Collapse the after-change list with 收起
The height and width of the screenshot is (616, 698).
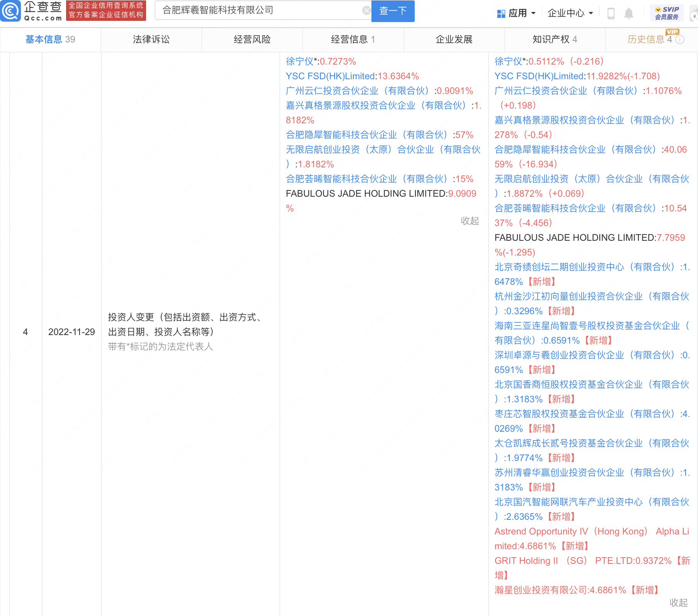[x=678, y=602]
